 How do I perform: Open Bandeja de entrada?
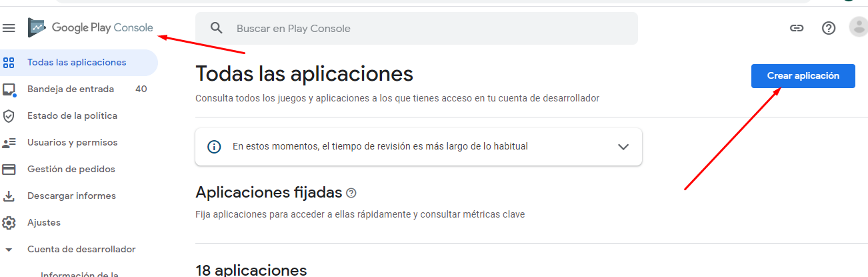tap(71, 89)
